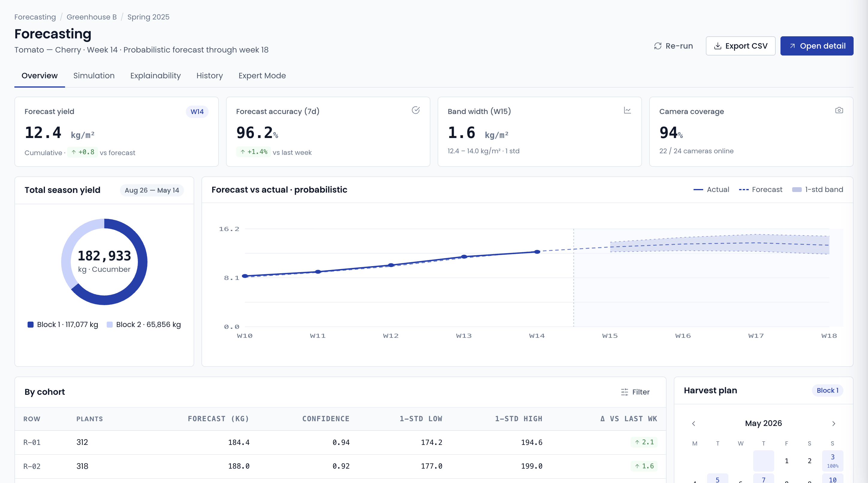868x483 pixels.
Task: Go to previous month in Harvest plan calendar
Action: coord(694,423)
